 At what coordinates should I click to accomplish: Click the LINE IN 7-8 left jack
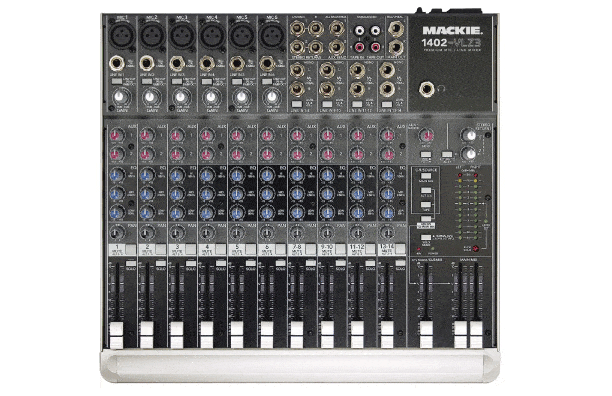(297, 71)
